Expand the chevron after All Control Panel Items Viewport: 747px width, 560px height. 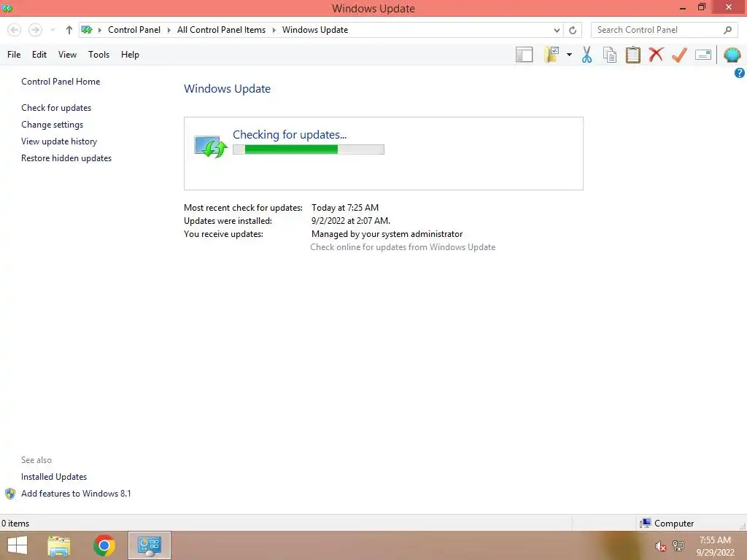tap(274, 30)
